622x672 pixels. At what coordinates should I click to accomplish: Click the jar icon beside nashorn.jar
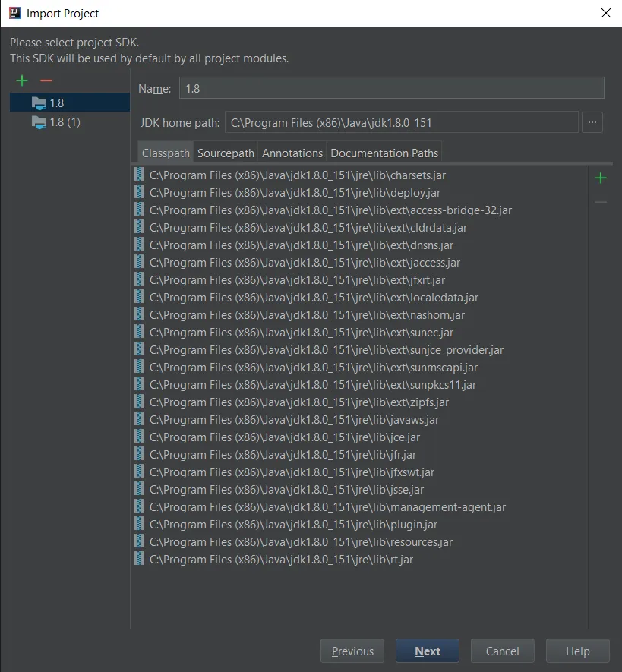pyautogui.click(x=139, y=314)
